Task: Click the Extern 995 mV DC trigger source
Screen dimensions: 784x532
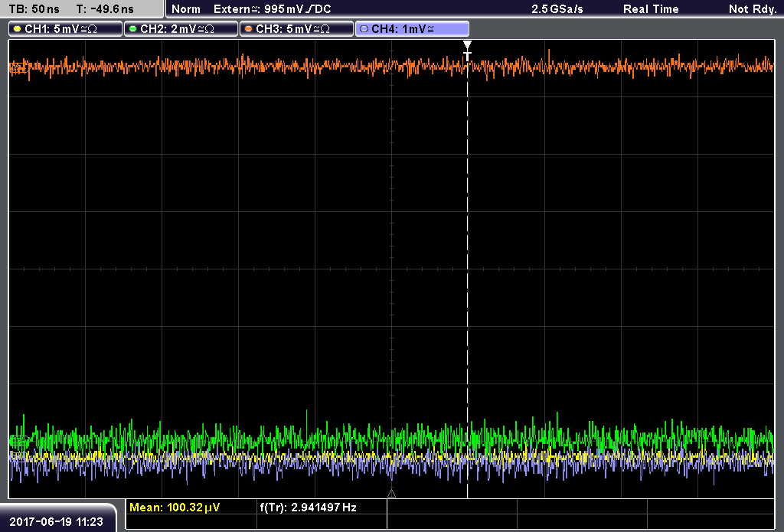Action: pyautogui.click(x=273, y=9)
